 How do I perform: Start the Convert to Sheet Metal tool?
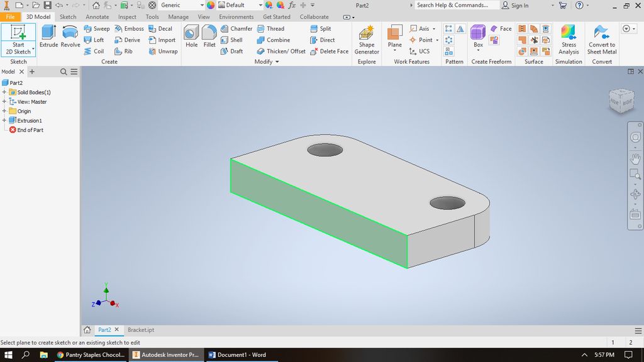pos(601,39)
